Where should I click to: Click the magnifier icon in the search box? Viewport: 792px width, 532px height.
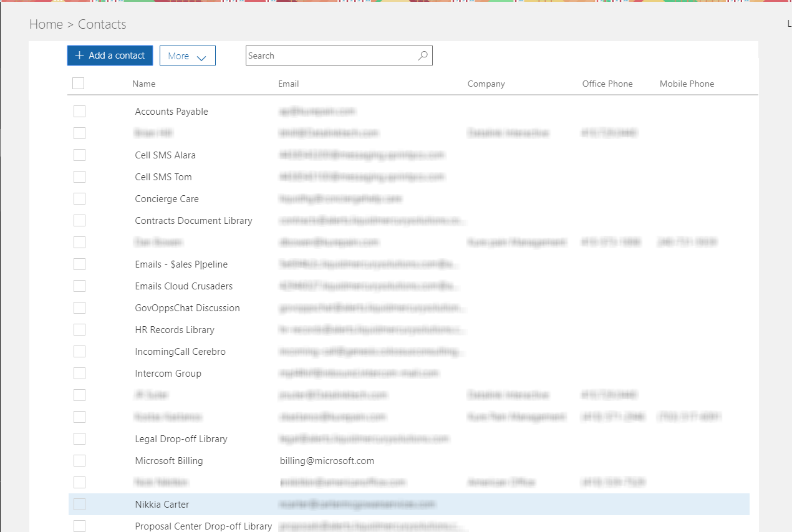[x=423, y=56]
